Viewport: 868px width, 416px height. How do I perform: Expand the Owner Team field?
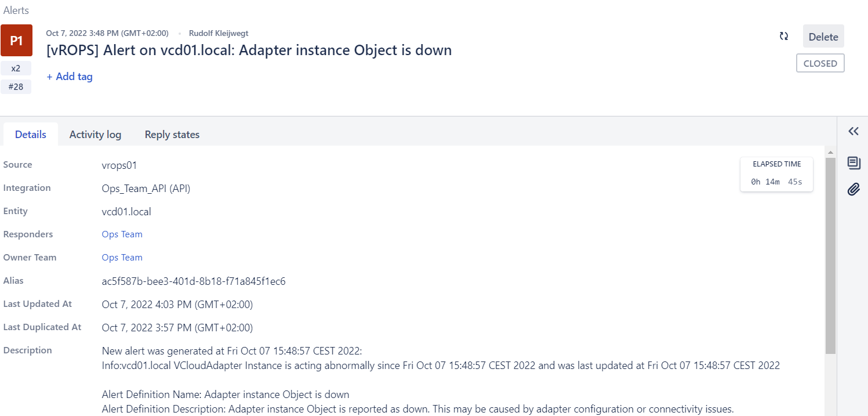point(122,257)
